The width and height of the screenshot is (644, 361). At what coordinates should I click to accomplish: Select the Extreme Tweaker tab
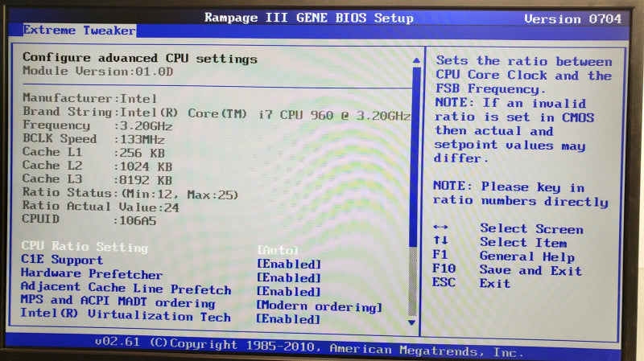tap(79, 31)
